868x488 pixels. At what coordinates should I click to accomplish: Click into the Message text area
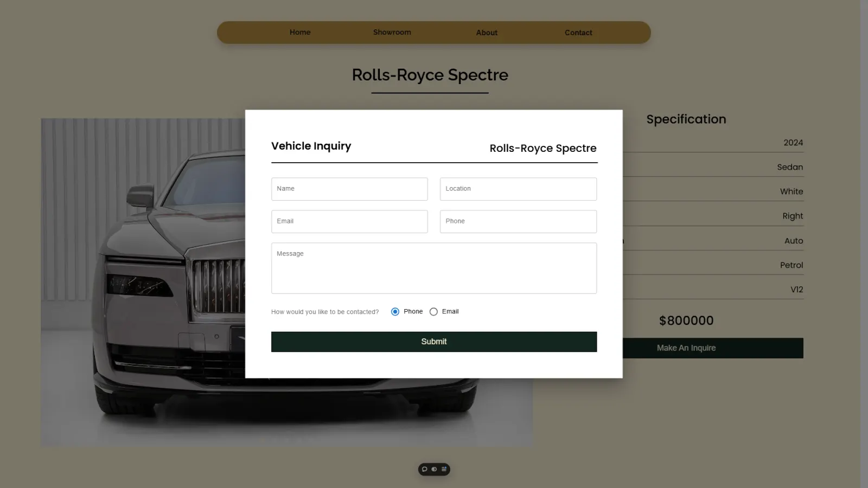(x=434, y=268)
